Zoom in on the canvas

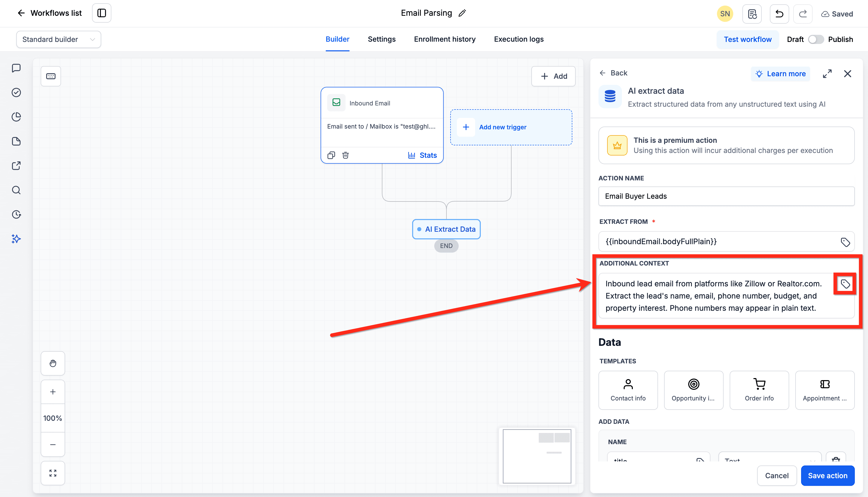click(x=53, y=392)
